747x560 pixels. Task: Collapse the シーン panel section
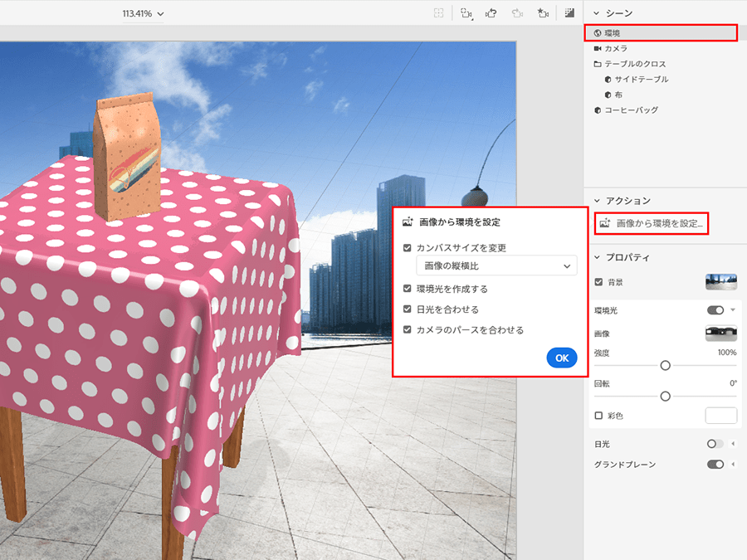[x=597, y=13]
